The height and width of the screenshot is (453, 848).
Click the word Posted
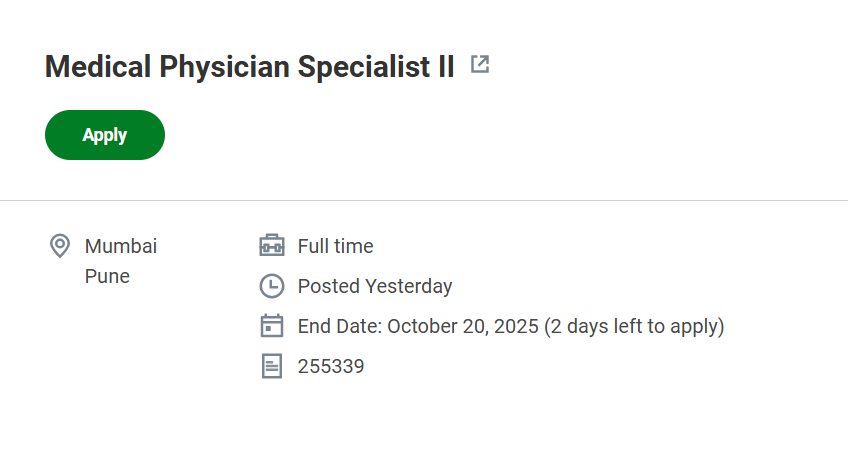pyautogui.click(x=329, y=286)
